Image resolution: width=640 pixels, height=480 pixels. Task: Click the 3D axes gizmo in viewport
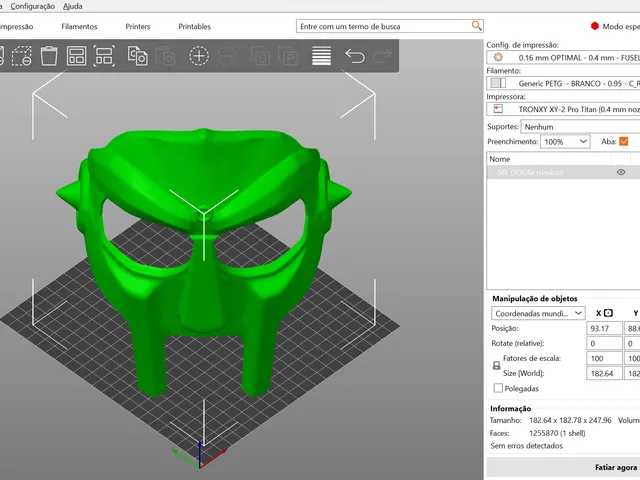(x=199, y=454)
